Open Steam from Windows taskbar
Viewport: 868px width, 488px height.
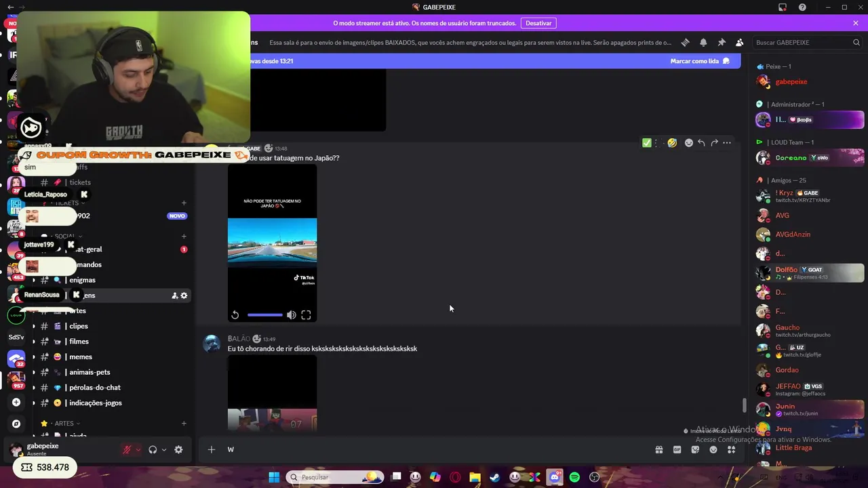[494, 477]
